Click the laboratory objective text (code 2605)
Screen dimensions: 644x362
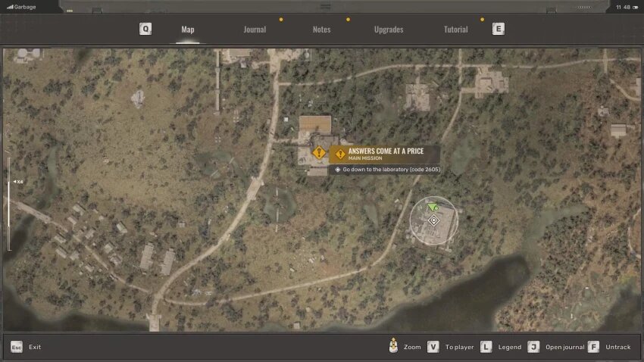pyautogui.click(x=392, y=169)
